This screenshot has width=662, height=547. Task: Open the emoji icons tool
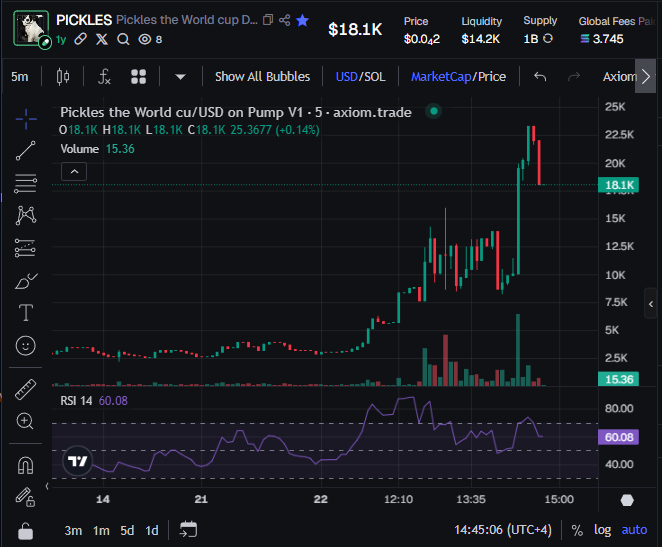26,346
